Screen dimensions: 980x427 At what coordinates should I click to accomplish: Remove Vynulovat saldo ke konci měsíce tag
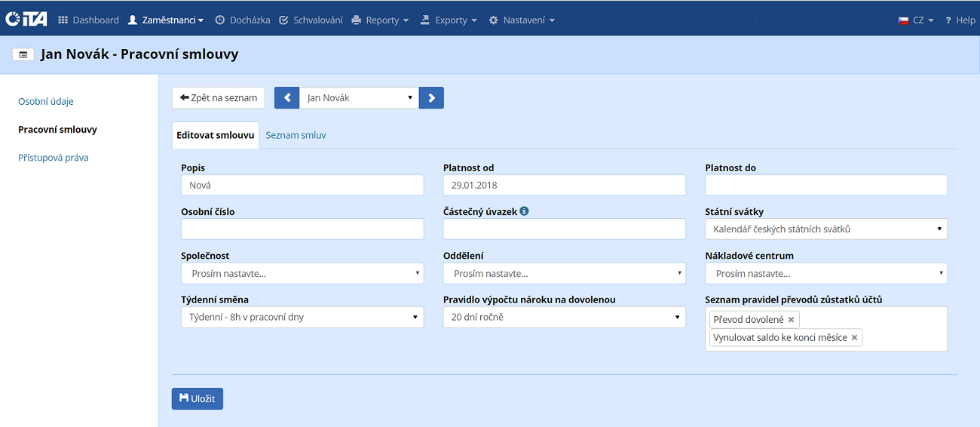coord(854,338)
